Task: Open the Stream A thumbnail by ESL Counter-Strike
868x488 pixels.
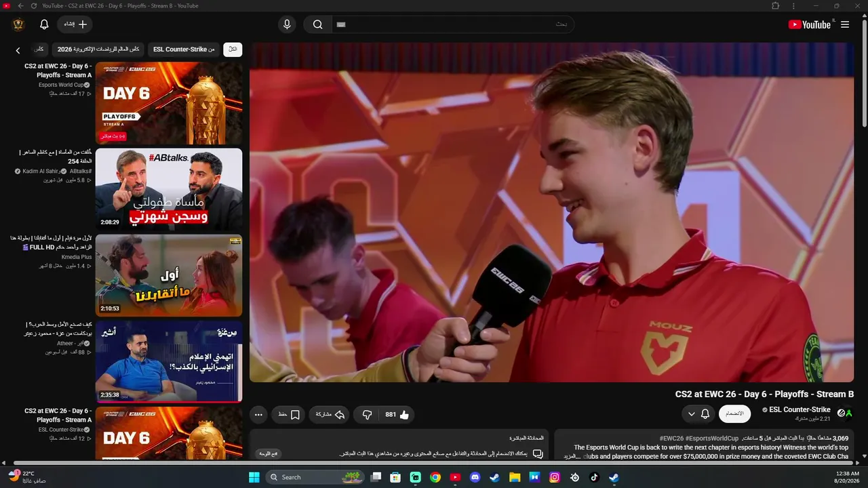Action: [169, 433]
